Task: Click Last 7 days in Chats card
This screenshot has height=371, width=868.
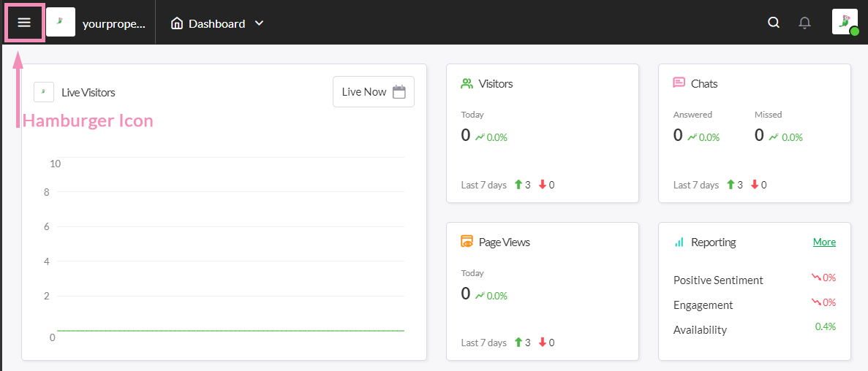Action: (x=696, y=185)
